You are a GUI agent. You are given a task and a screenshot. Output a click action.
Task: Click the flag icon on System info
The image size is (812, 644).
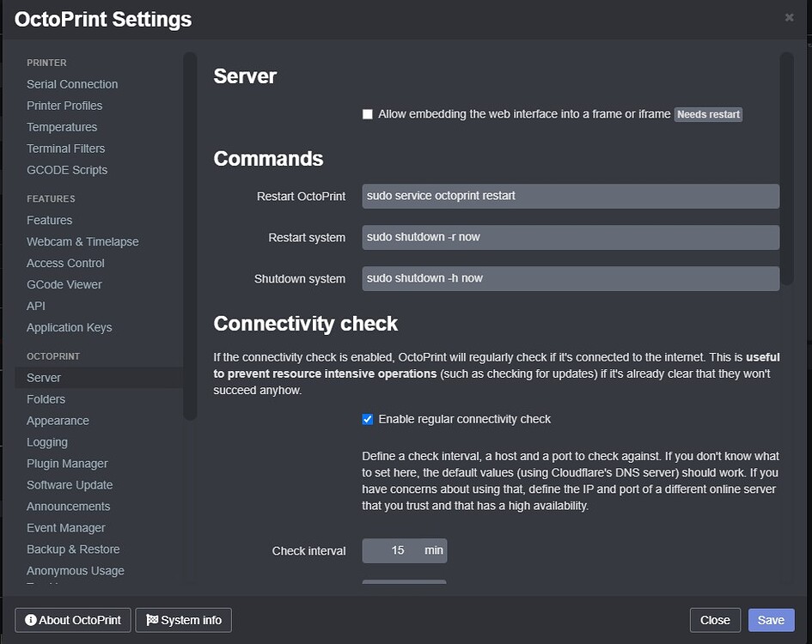(152, 620)
